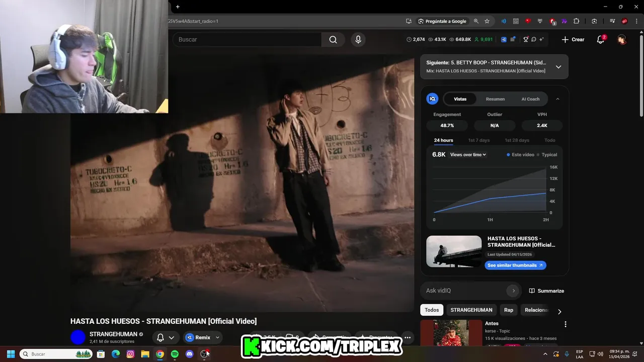Click the See similar thumbnails link
This screenshot has width=644, height=362.
(515, 265)
